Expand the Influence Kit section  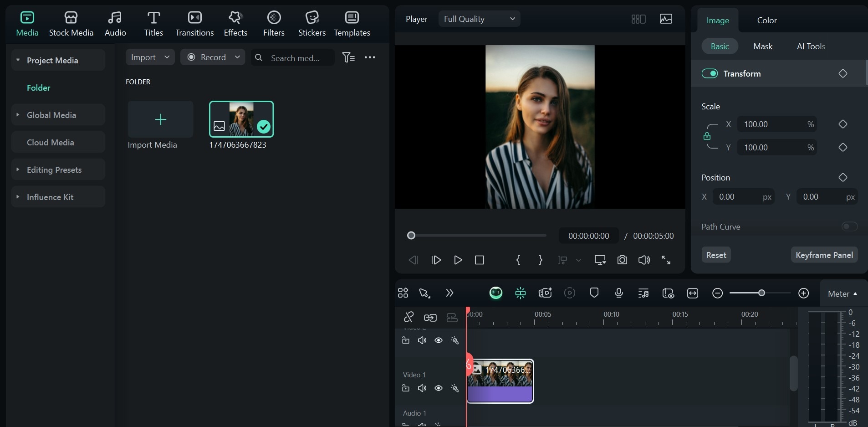click(18, 196)
